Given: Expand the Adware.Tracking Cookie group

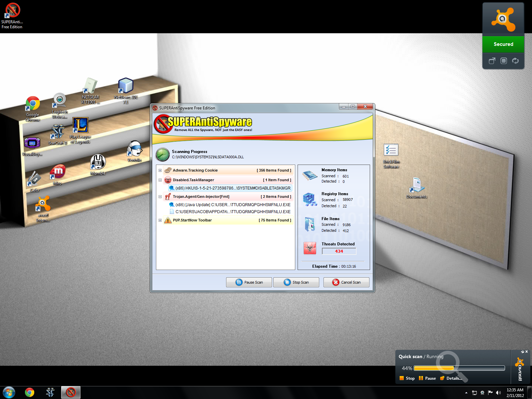Looking at the screenshot, I should [160, 171].
